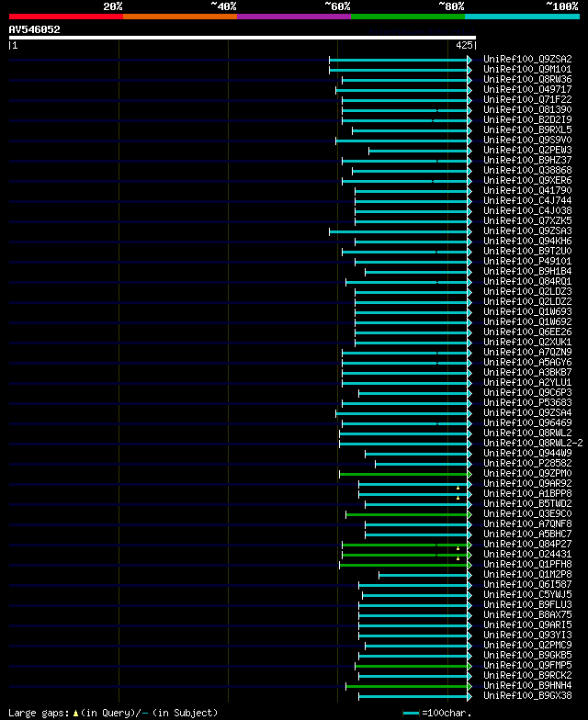Select the AV546052 query label
Screen dimensions: 588x720
pyautogui.click(x=35, y=29)
